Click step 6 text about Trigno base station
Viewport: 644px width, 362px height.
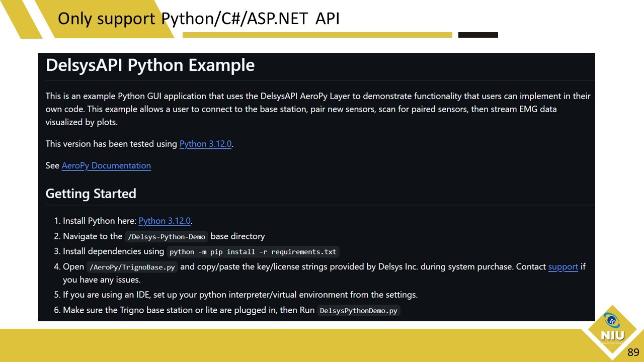pyautogui.click(x=189, y=310)
